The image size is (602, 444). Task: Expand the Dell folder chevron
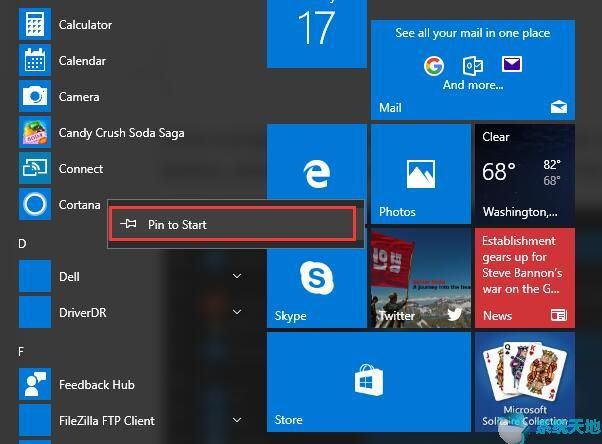(237, 276)
